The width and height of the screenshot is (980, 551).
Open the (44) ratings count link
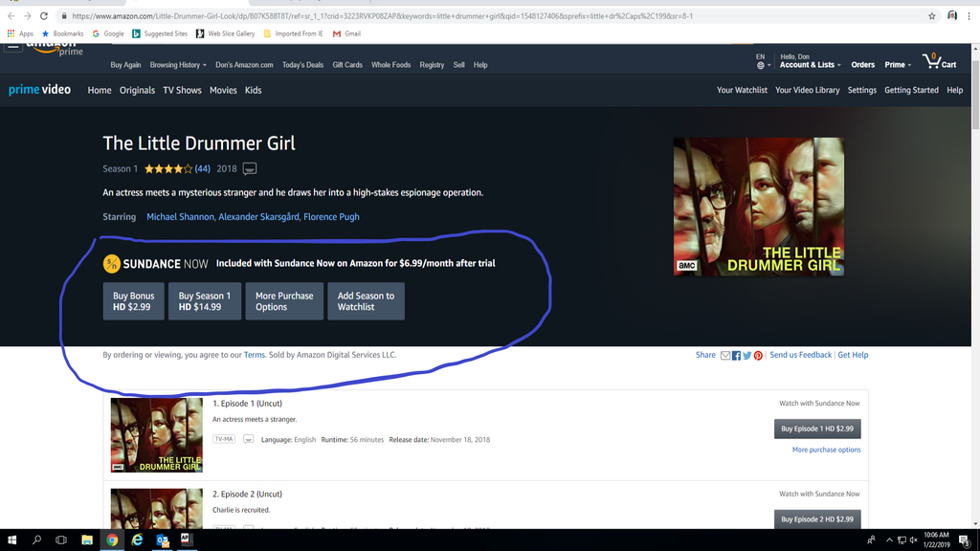(x=202, y=168)
